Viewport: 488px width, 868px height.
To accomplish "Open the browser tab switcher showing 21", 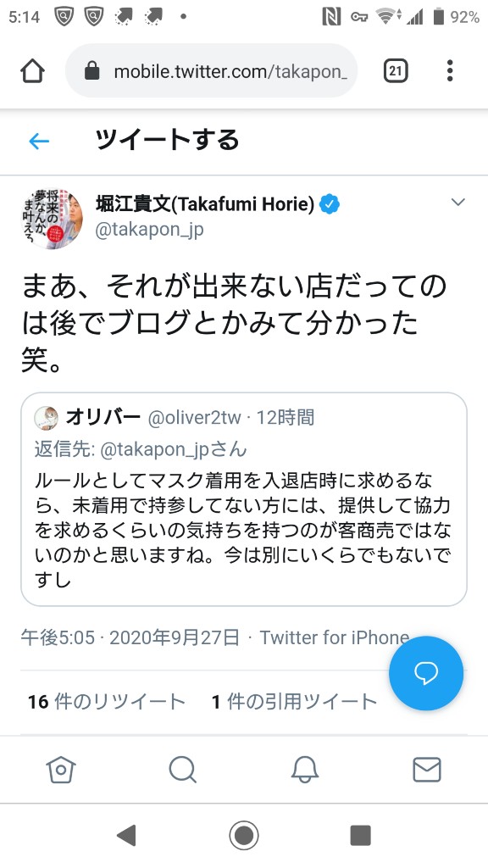I will (396, 71).
